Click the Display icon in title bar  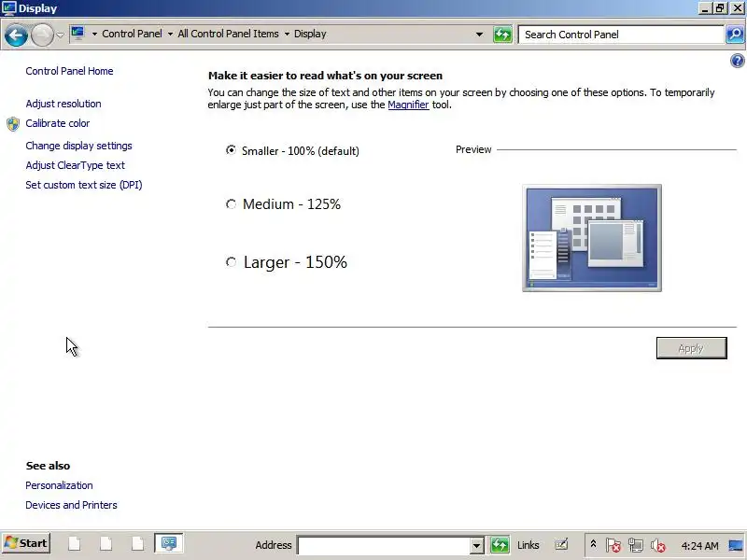(x=9, y=8)
